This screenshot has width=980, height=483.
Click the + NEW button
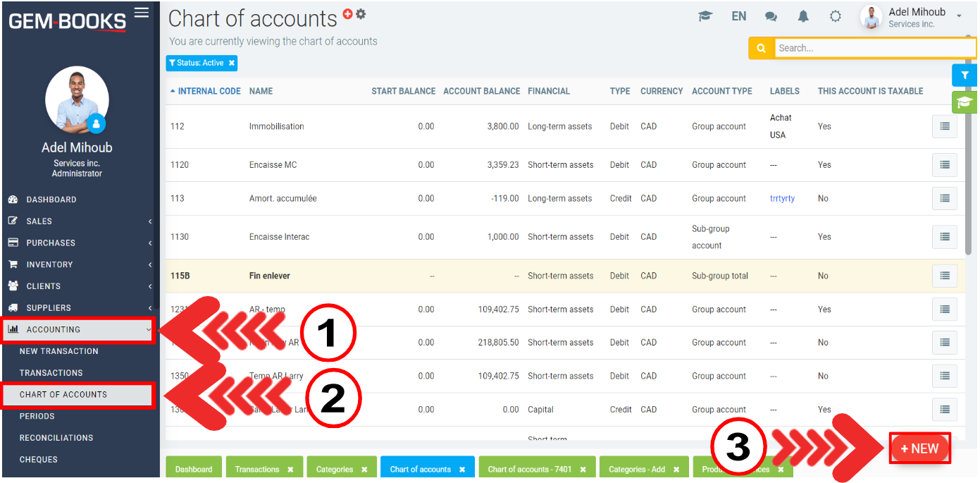919,448
